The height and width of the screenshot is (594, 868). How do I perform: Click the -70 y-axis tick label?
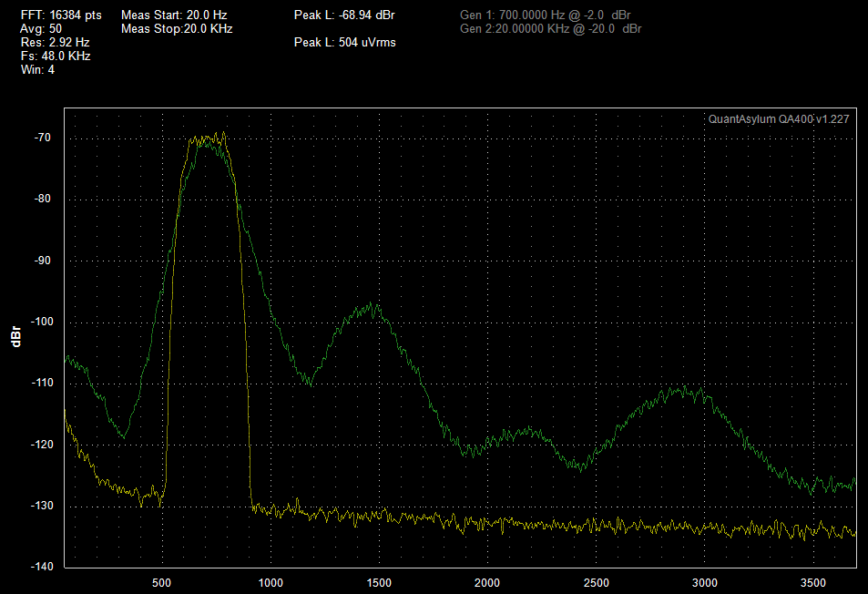click(42, 138)
